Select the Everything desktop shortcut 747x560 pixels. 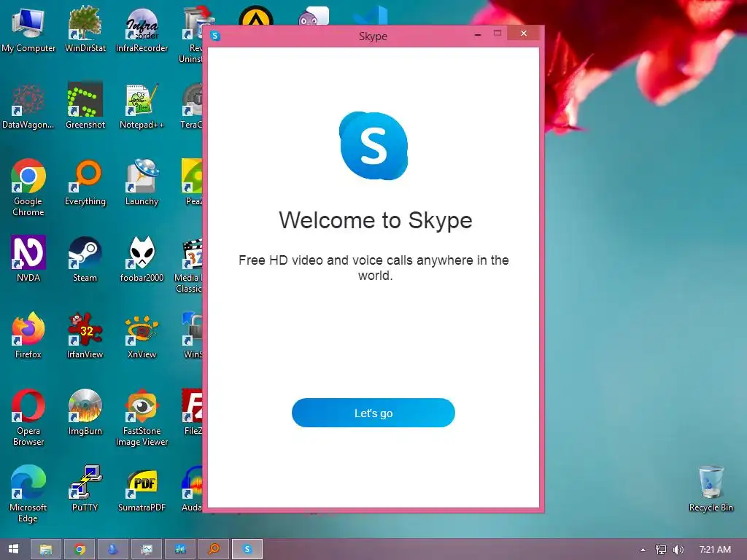click(85, 182)
